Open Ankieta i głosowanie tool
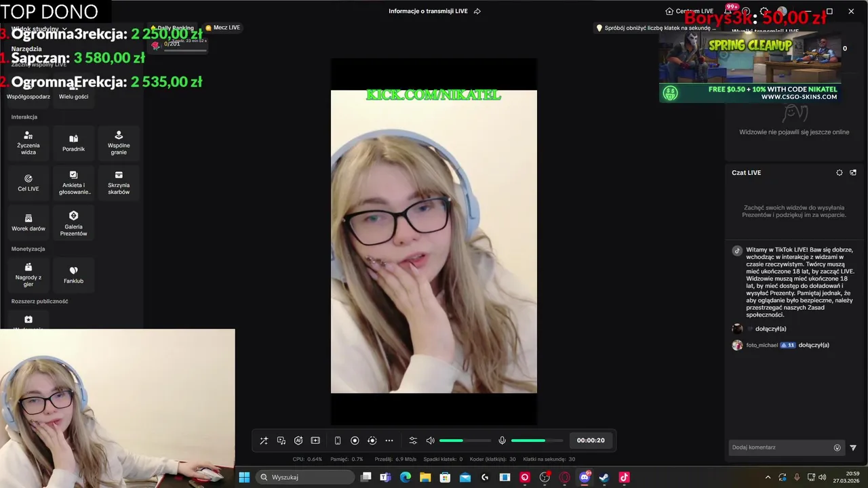The width and height of the screenshot is (868, 488). (73, 183)
